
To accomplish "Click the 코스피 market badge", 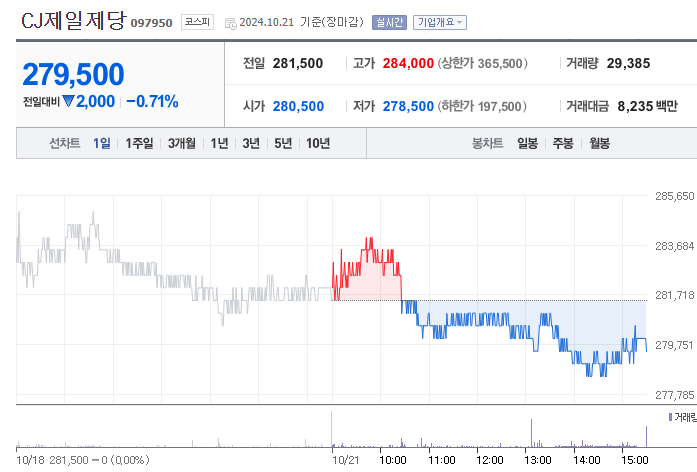I will [197, 22].
